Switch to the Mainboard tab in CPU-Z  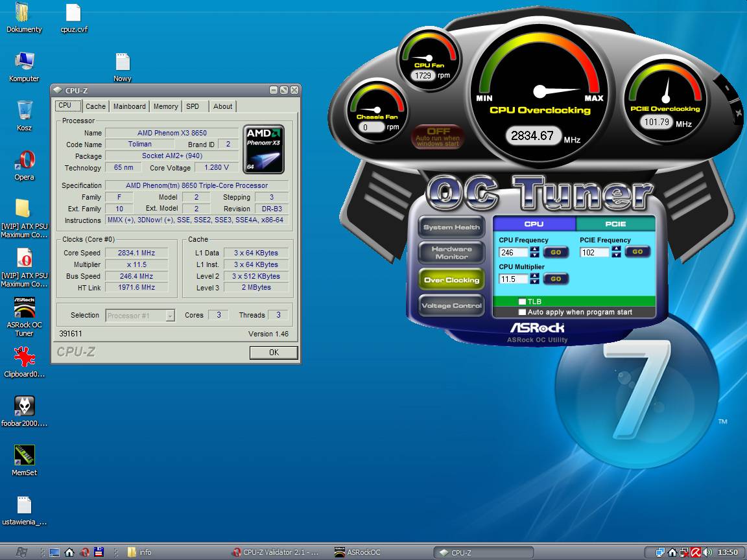pos(130,107)
